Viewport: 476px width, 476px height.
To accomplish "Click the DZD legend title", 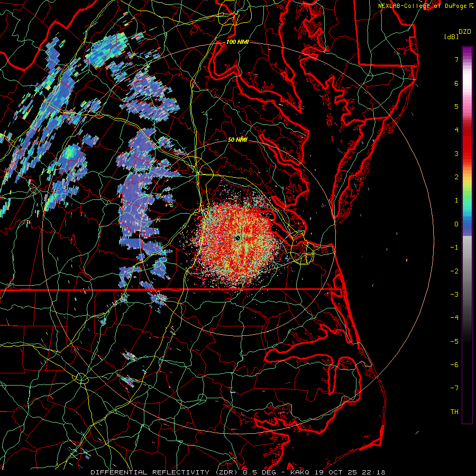I will tap(464, 32).
